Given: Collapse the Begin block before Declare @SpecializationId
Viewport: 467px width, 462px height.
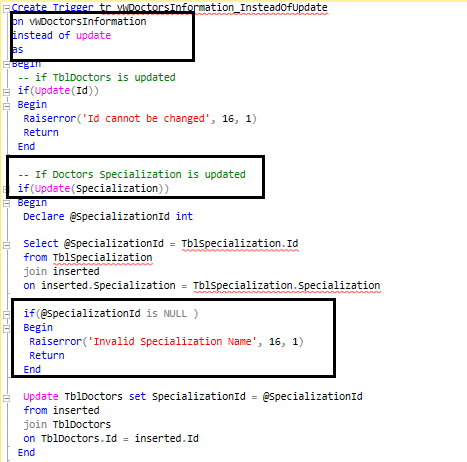Looking at the screenshot, I should coord(6,204).
